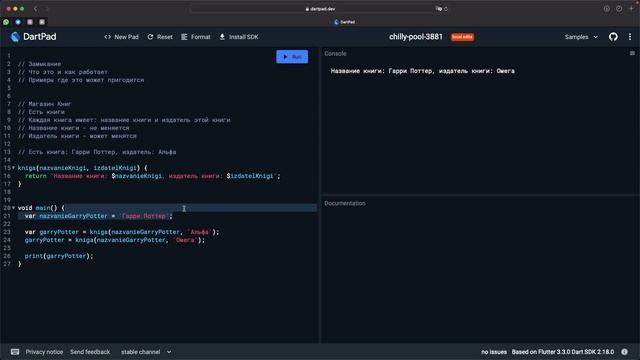Format the Dart code

click(196, 37)
